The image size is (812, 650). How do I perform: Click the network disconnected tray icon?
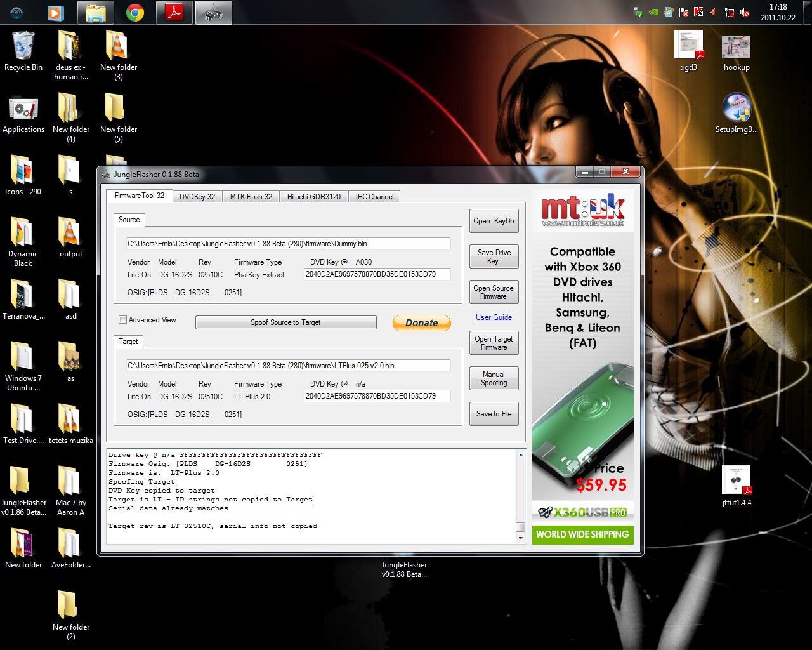coord(730,12)
